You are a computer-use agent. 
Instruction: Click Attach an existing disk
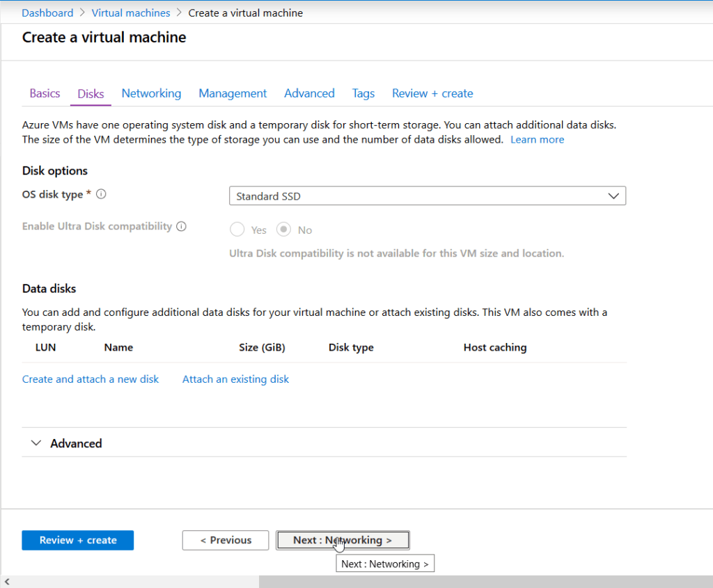[x=235, y=379]
